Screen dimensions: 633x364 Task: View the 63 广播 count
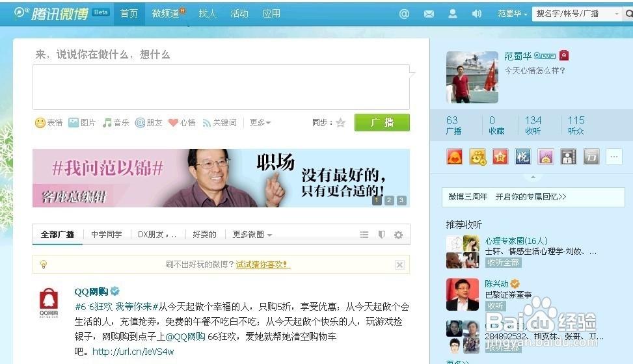453,125
